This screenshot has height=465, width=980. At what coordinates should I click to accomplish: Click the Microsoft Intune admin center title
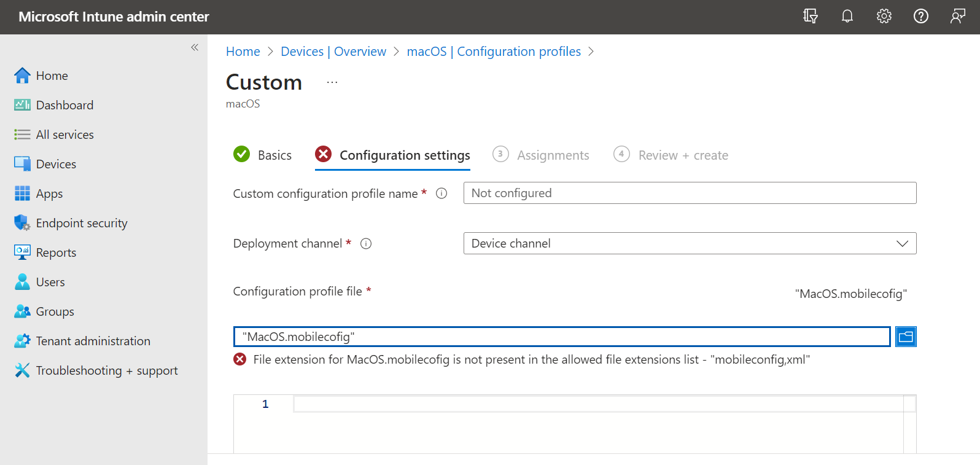pos(114,17)
